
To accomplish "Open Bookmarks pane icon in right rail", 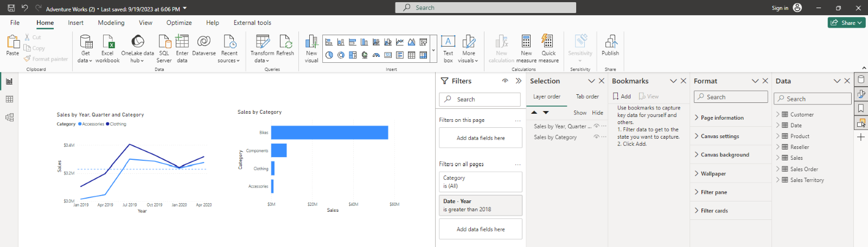I will pos(861,108).
